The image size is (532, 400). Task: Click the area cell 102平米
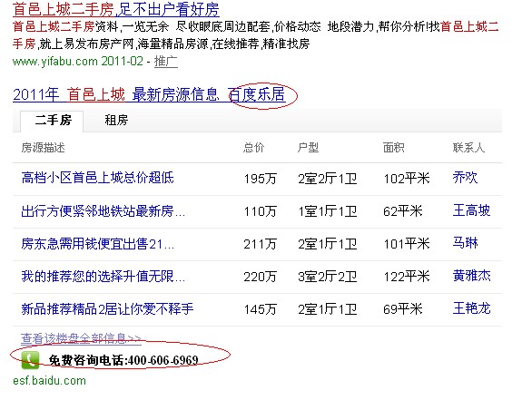tap(407, 179)
